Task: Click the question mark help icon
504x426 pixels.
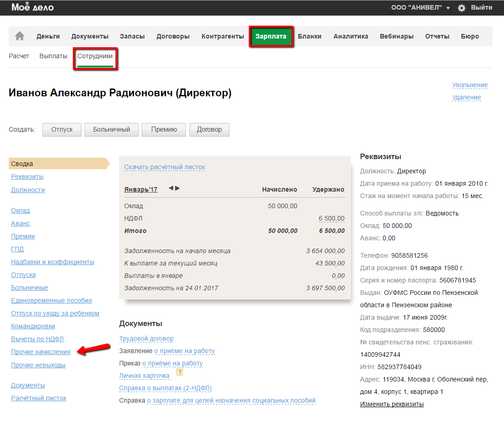Action: click(180, 372)
